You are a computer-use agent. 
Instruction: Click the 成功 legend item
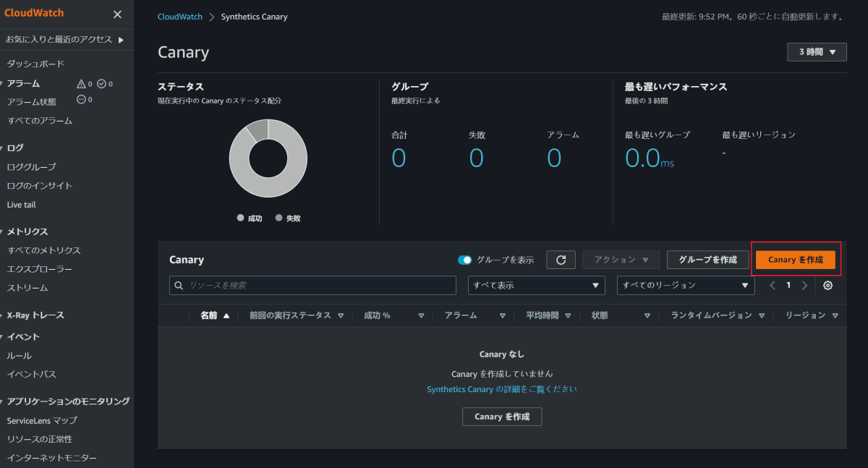pos(250,218)
